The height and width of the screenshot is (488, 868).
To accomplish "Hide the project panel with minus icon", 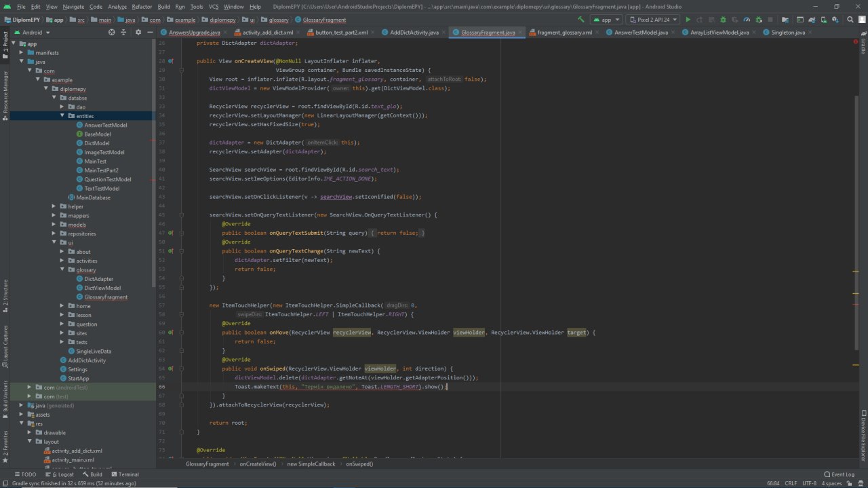I will tap(151, 33).
